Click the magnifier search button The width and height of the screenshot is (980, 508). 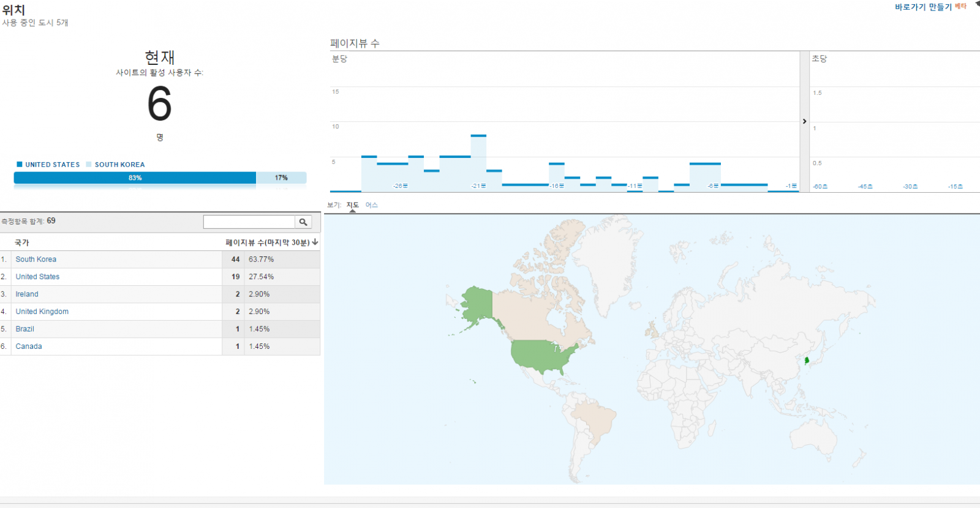(303, 222)
